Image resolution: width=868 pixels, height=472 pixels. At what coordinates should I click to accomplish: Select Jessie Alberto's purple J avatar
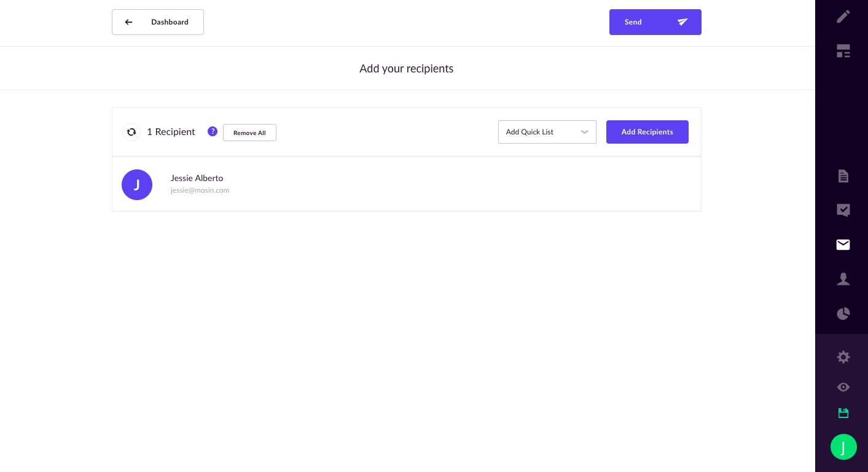(x=137, y=185)
